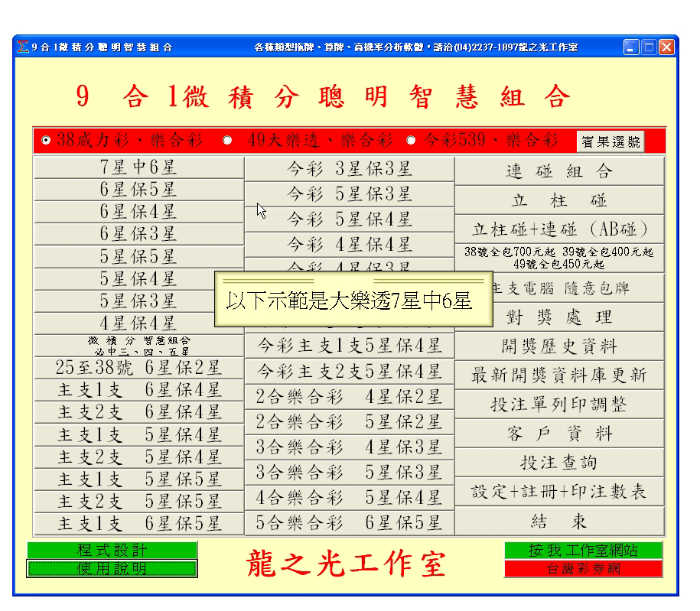Choose the 6星保4星 button
Image resolution: width=700 pixels, height=611 pixels.
click(138, 212)
